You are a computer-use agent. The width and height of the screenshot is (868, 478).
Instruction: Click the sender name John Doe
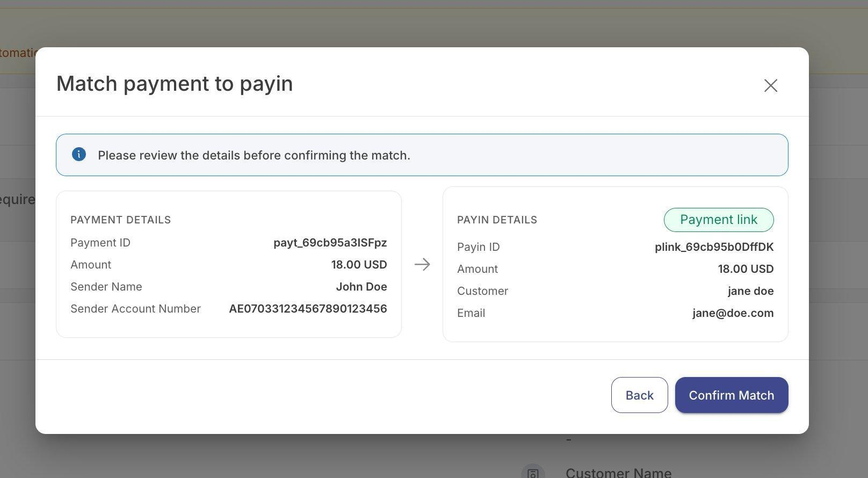pyautogui.click(x=361, y=287)
